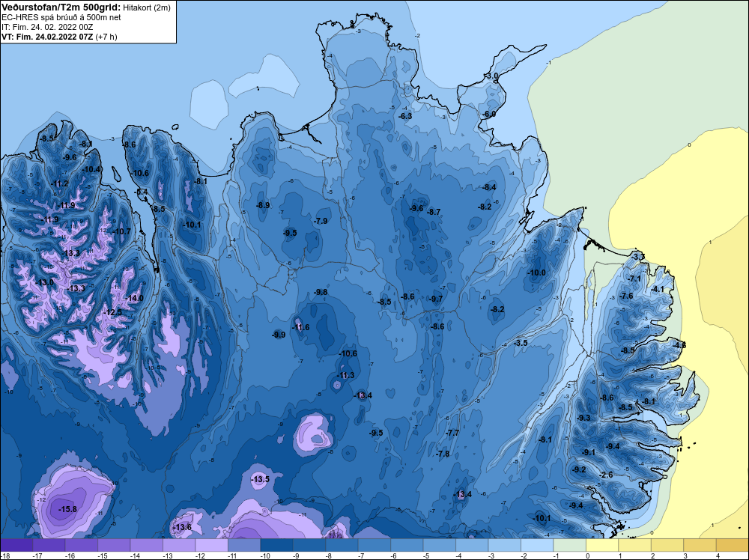Click the -4.1 temperature label
749x560 pixels.
[658, 289]
